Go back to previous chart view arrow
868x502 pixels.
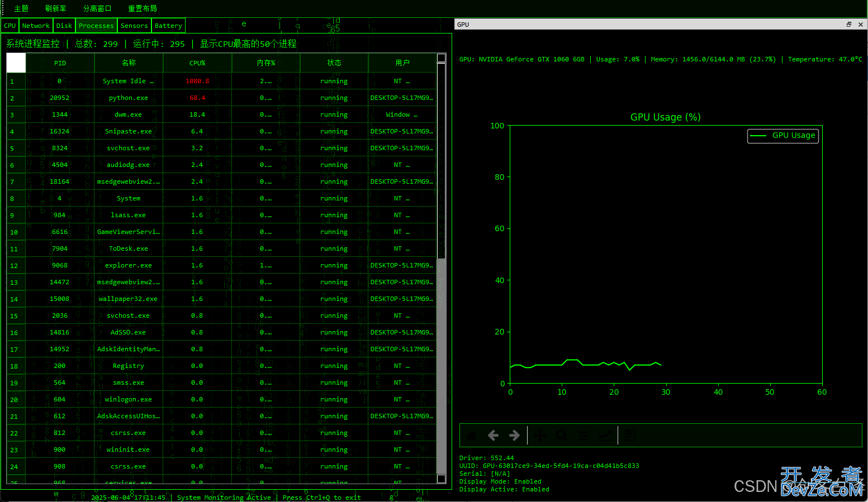pos(493,436)
